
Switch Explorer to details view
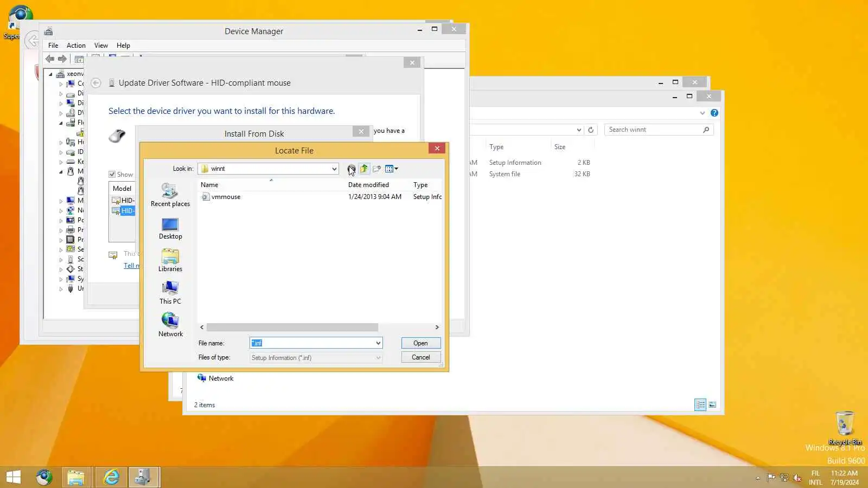700,404
